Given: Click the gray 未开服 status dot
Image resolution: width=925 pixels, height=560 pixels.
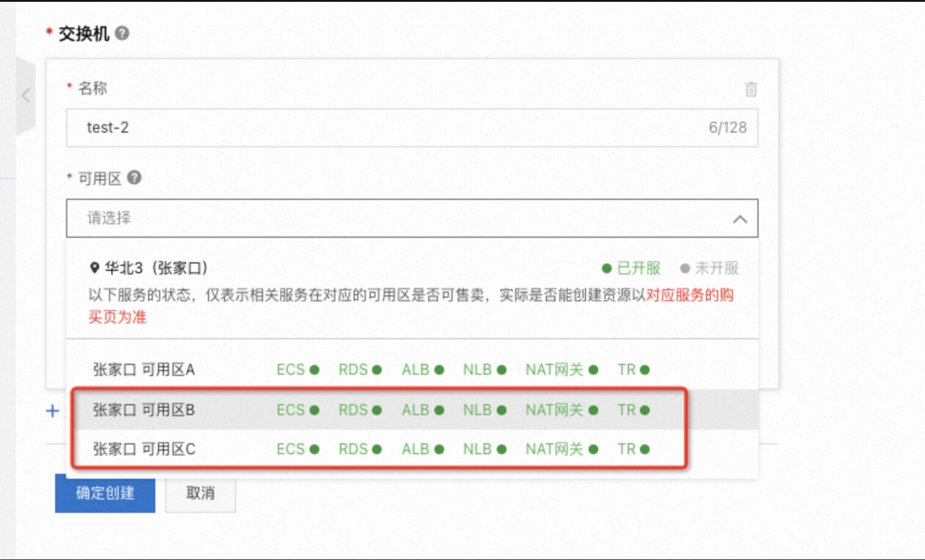Looking at the screenshot, I should click(x=685, y=268).
